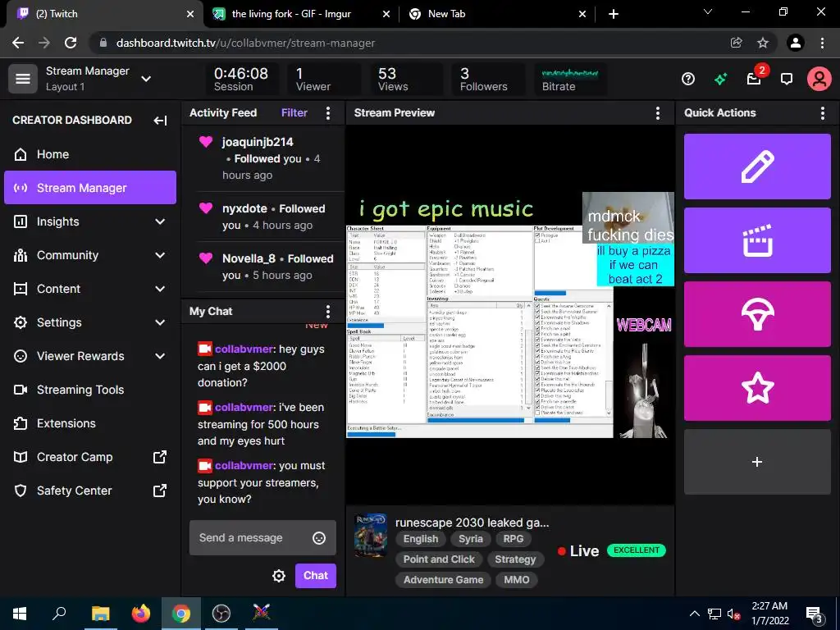
Task: Open the hamburger navigation menu
Action: pos(22,79)
